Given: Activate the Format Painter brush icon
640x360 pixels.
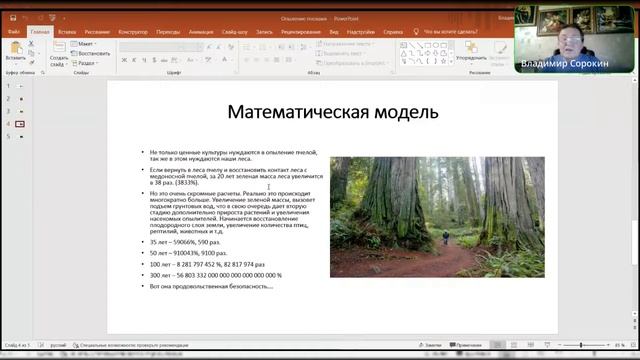Looking at the screenshot, I should pyautogui.click(x=31, y=62).
